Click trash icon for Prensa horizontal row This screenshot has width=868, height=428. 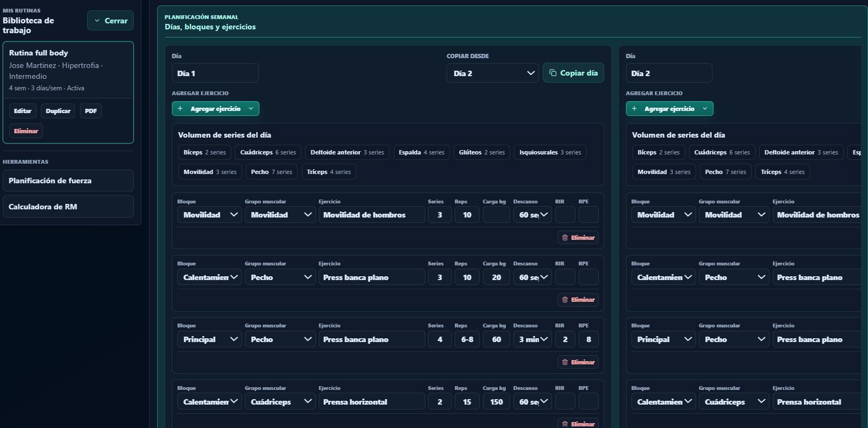[x=565, y=424]
